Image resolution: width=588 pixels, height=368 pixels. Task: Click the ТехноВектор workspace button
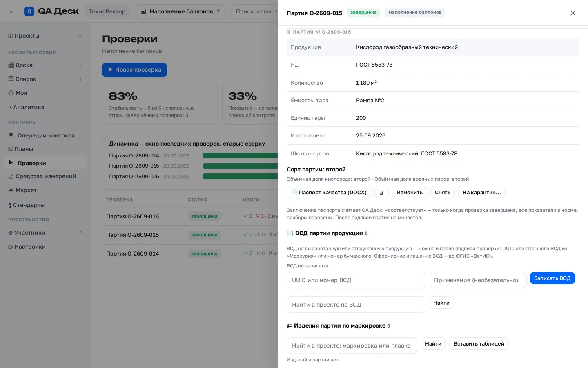pos(107,11)
